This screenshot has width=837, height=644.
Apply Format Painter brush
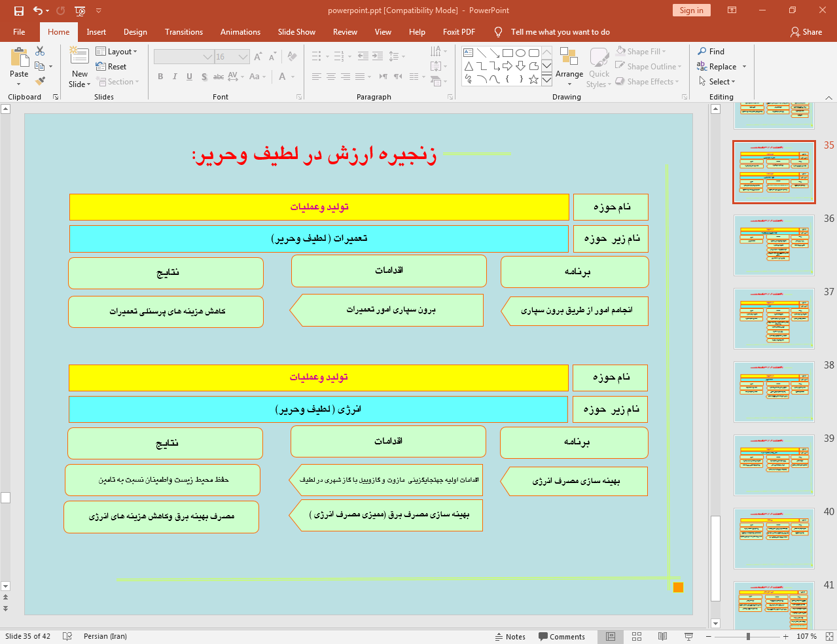40,80
